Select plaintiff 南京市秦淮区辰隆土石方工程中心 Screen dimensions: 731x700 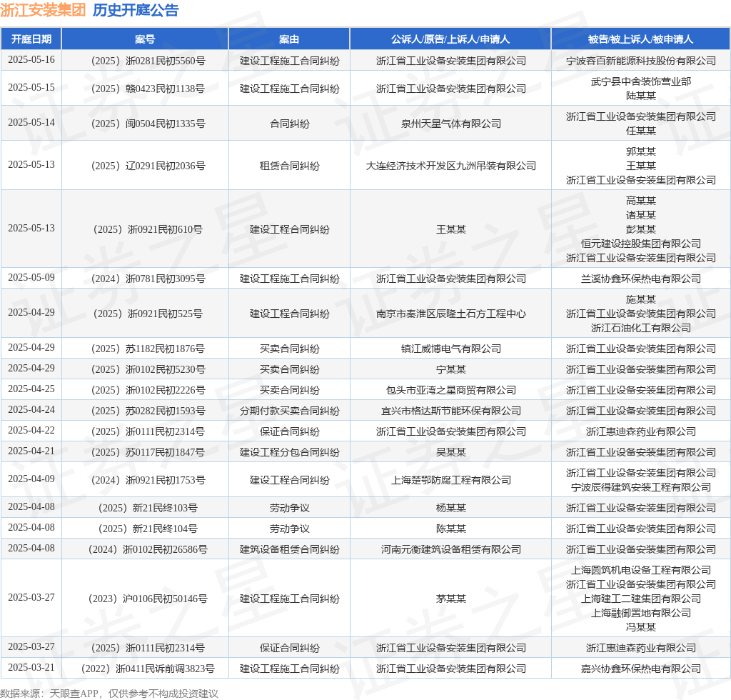click(x=451, y=314)
